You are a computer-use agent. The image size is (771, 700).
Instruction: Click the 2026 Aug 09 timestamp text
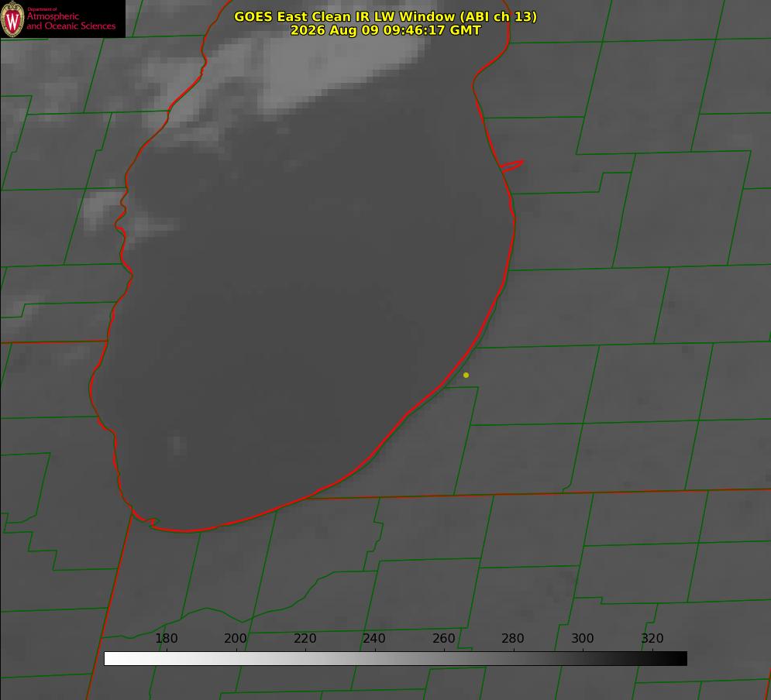tap(386, 30)
